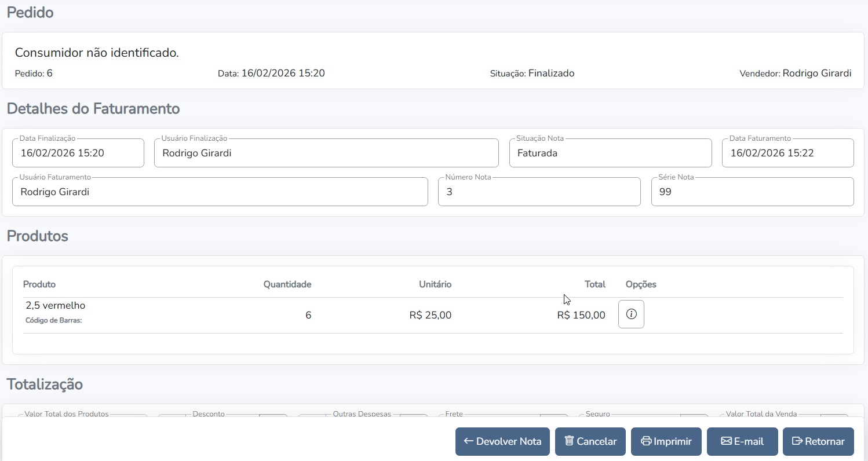This screenshot has height=461, width=868.
Task: Send the invoice with the E-mail button
Action: tap(742, 441)
